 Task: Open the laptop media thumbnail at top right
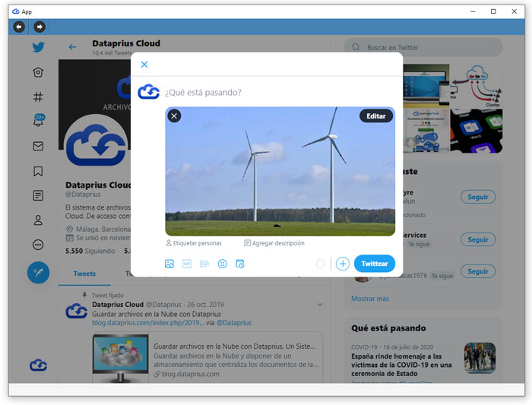[x=426, y=86]
